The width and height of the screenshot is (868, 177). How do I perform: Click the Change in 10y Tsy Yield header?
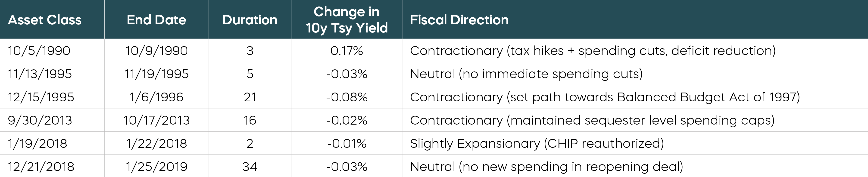pyautogui.click(x=347, y=19)
